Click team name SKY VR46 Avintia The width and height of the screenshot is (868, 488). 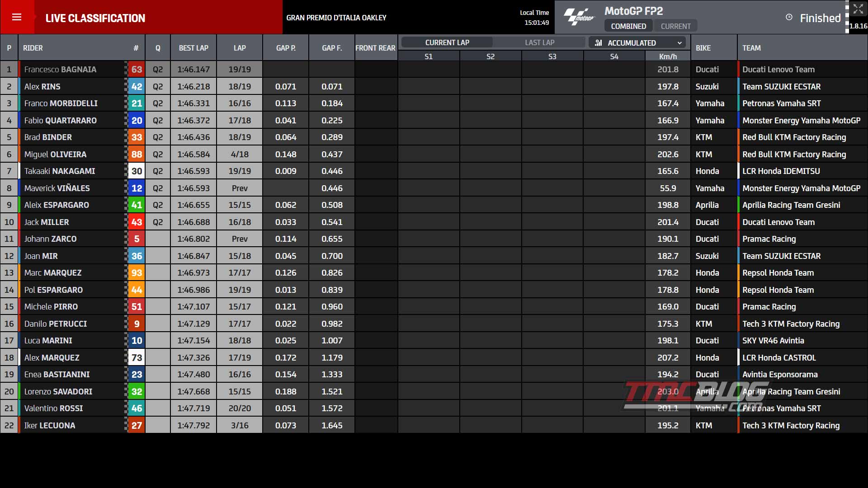pyautogui.click(x=773, y=341)
